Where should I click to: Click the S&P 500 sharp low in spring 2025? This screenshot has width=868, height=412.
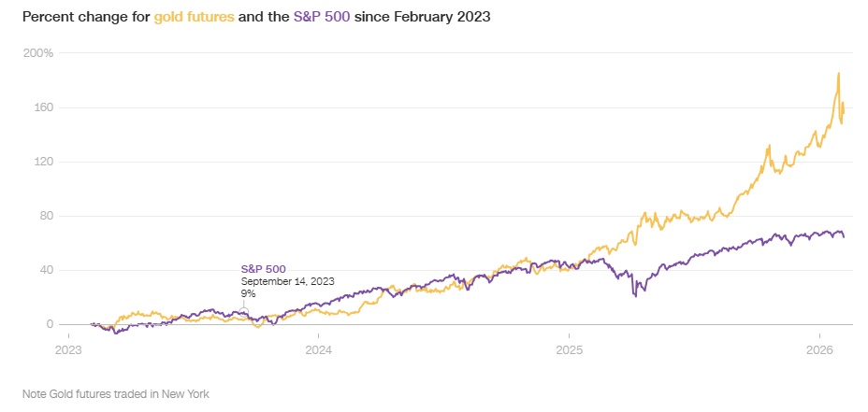(635, 296)
